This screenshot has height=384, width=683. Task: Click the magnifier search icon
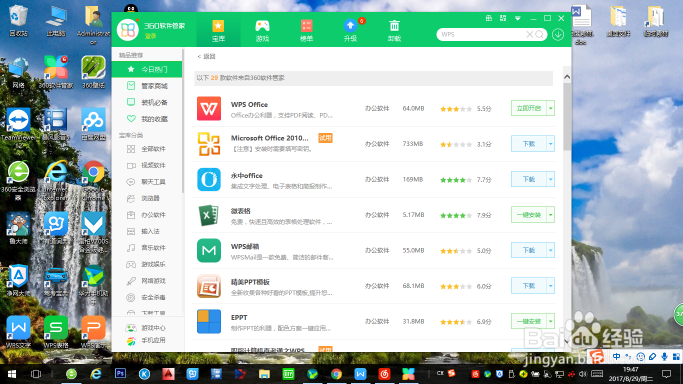click(x=539, y=34)
